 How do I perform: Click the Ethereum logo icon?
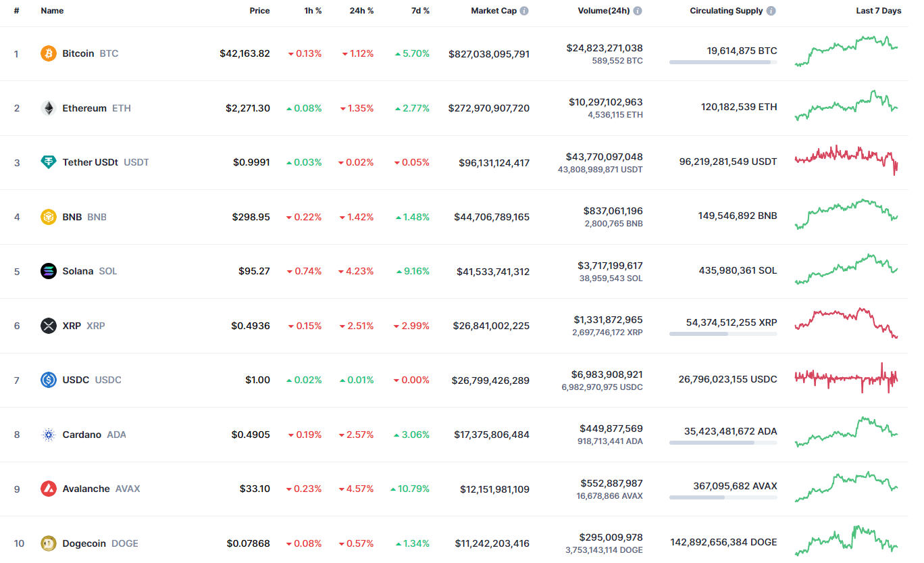(x=49, y=108)
